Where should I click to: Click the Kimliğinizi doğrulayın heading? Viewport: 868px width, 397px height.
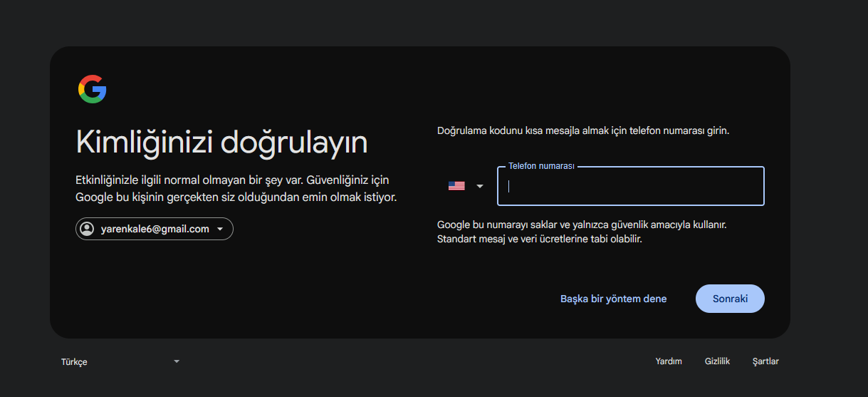pyautogui.click(x=221, y=143)
